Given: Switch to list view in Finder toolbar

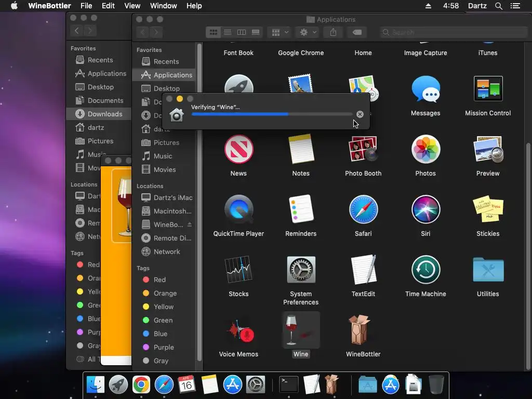Looking at the screenshot, I should coord(228,32).
